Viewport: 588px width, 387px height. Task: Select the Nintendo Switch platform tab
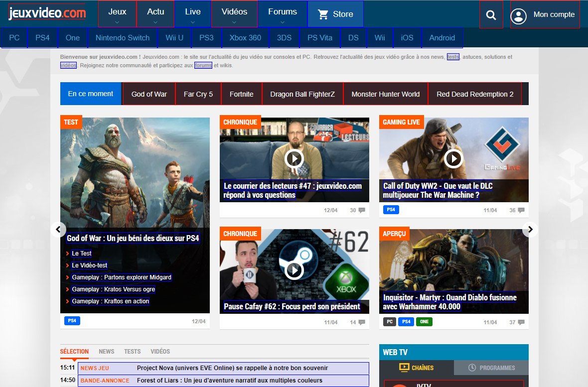click(123, 37)
